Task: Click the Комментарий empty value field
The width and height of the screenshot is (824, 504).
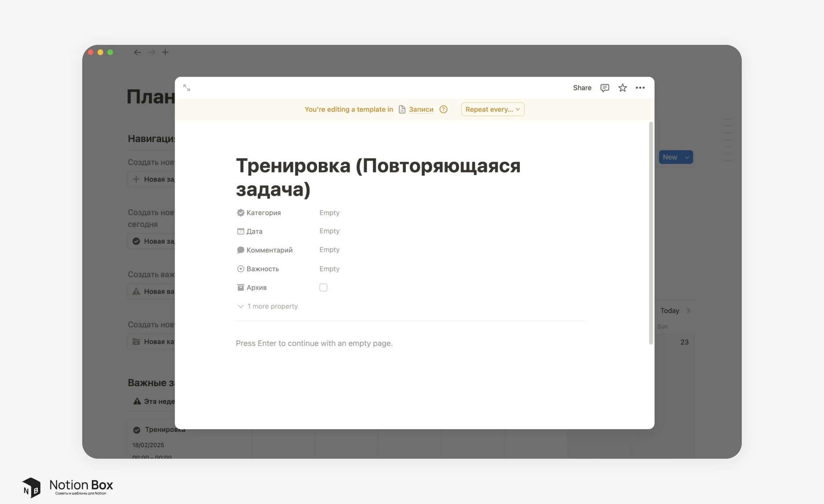Action: click(329, 250)
